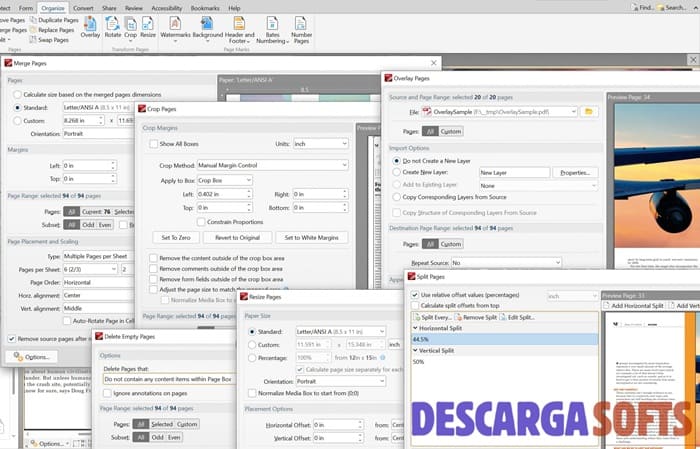The height and width of the screenshot is (449, 700).
Task: Enable Ignore annotations on pages
Action: click(x=107, y=393)
